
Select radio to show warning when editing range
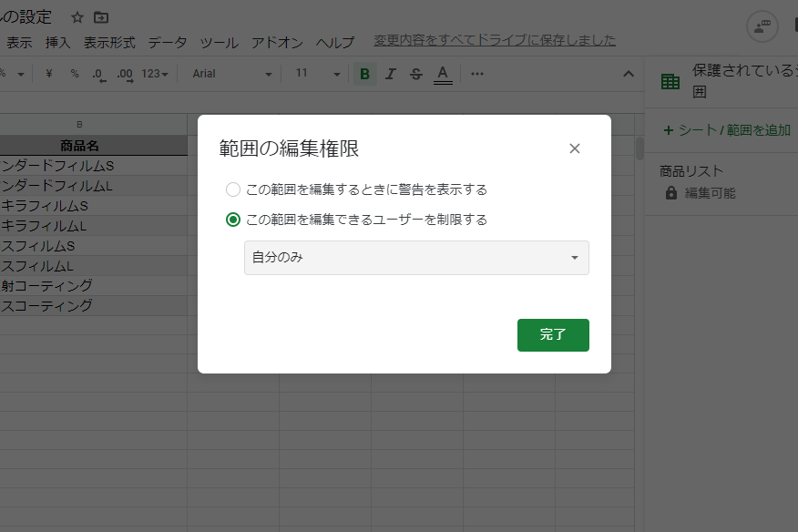click(232, 189)
